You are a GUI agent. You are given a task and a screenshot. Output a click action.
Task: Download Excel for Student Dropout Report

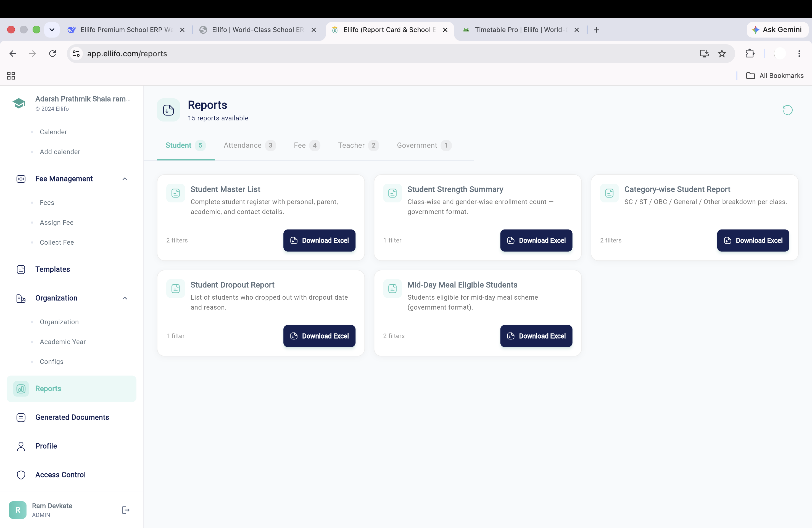[x=319, y=336]
